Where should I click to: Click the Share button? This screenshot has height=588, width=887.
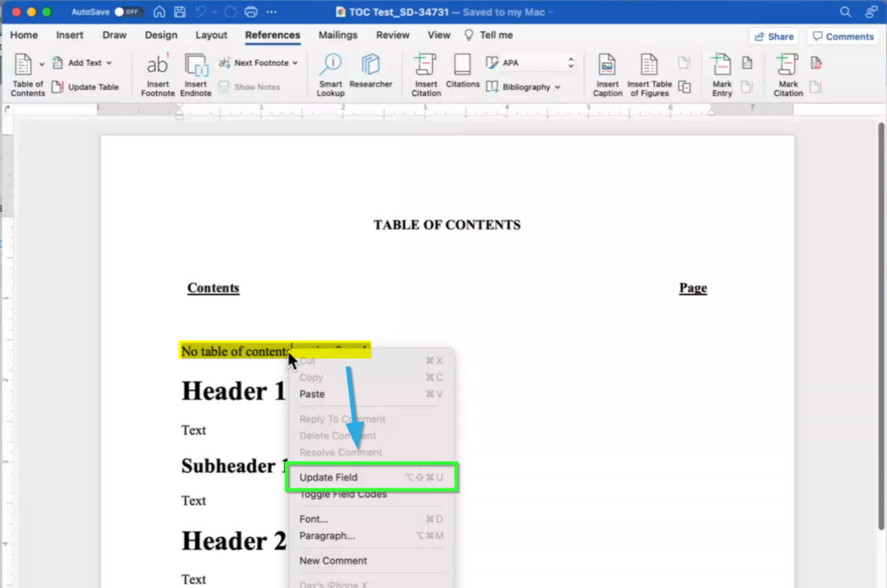(774, 36)
